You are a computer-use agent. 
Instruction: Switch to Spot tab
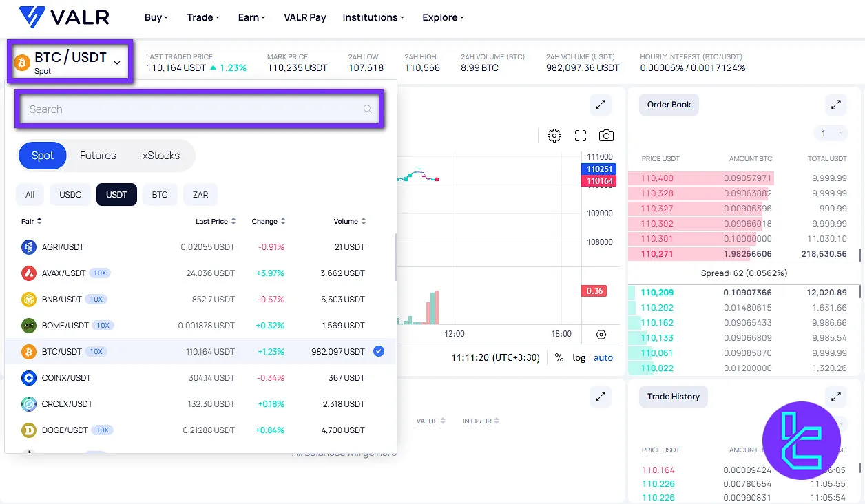pyautogui.click(x=42, y=156)
